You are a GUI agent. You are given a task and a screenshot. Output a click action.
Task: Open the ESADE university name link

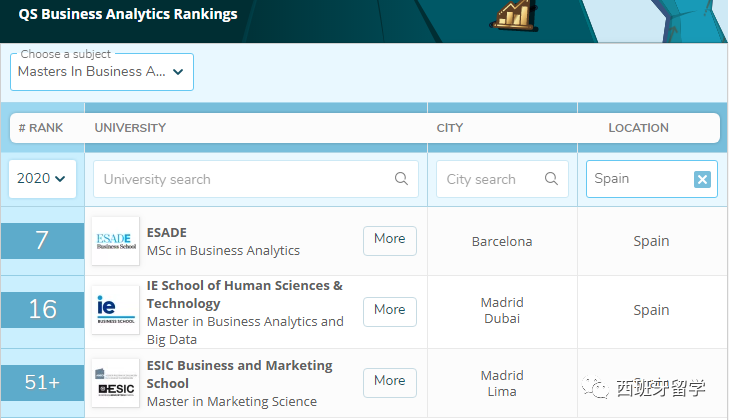pos(167,232)
